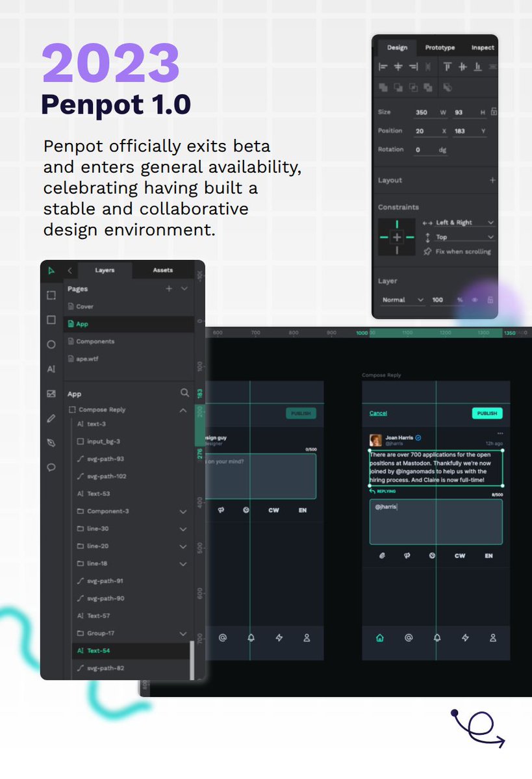
Task: Select the Text-54 layer
Action: click(132, 650)
